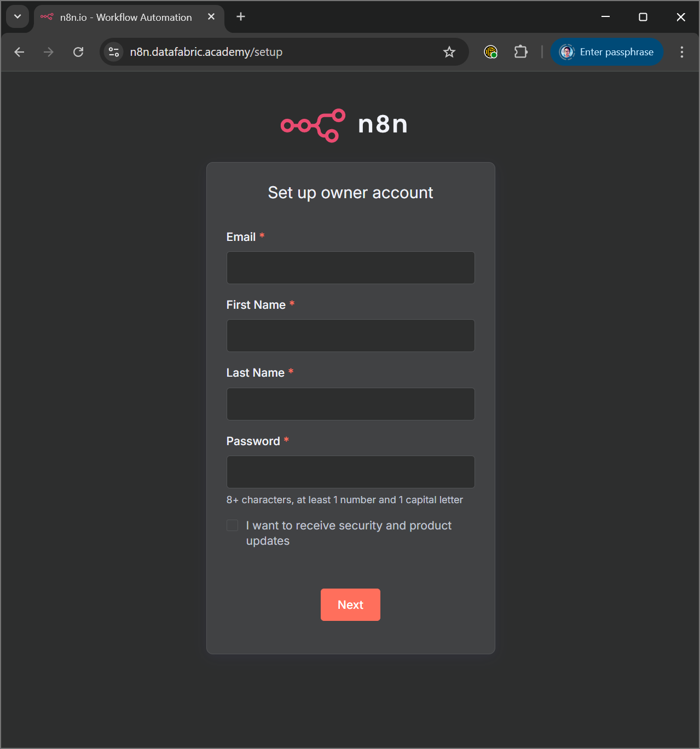Viewport: 700px width, 749px height.
Task: Select the Last Name entry field
Action: (x=350, y=404)
